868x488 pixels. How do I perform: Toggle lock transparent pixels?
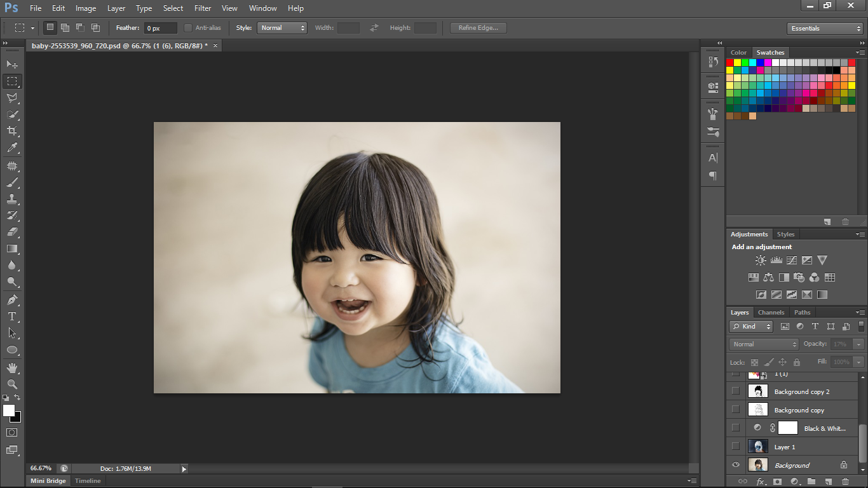click(x=754, y=362)
